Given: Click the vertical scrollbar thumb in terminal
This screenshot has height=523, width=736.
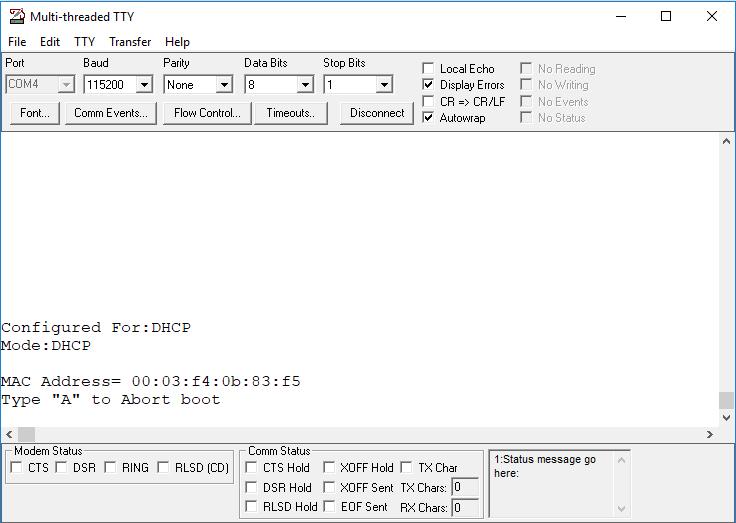Looking at the screenshot, I should [727, 400].
